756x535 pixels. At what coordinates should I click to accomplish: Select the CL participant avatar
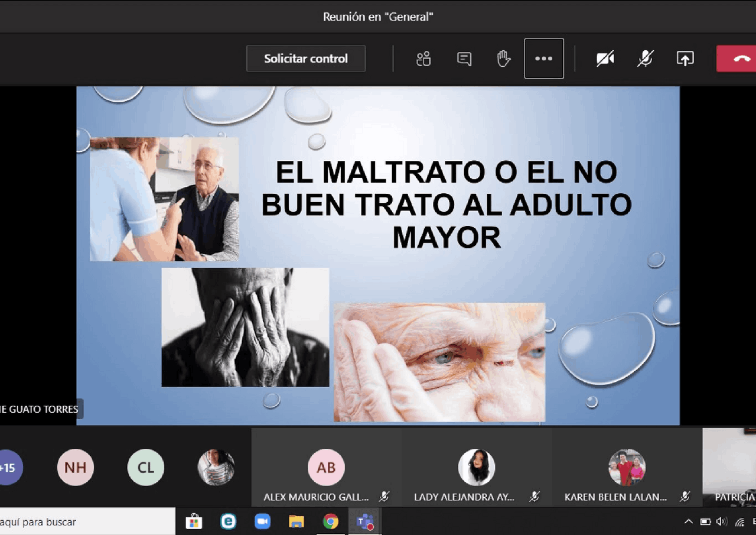pos(146,468)
